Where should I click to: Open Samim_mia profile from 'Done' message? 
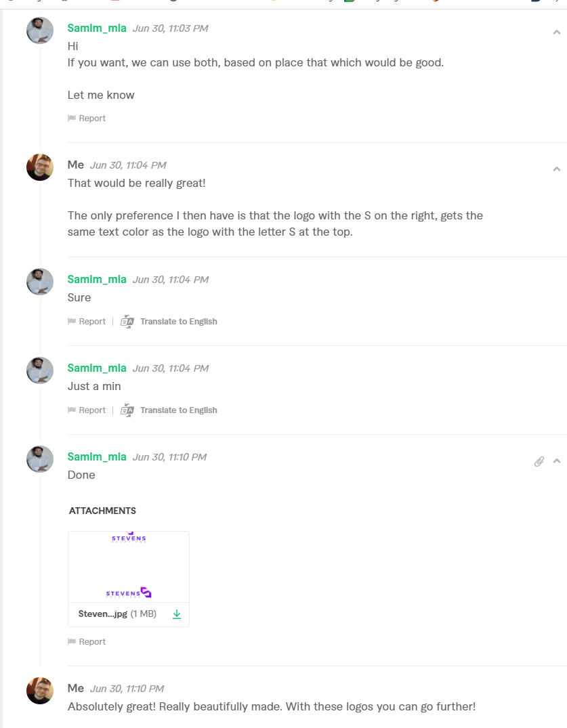(97, 456)
